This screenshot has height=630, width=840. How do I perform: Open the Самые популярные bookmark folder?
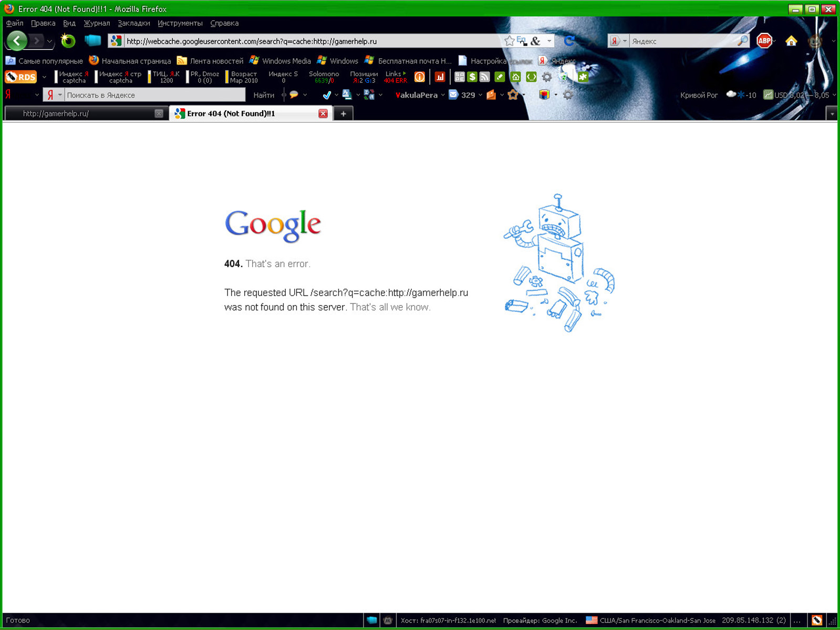[44, 61]
